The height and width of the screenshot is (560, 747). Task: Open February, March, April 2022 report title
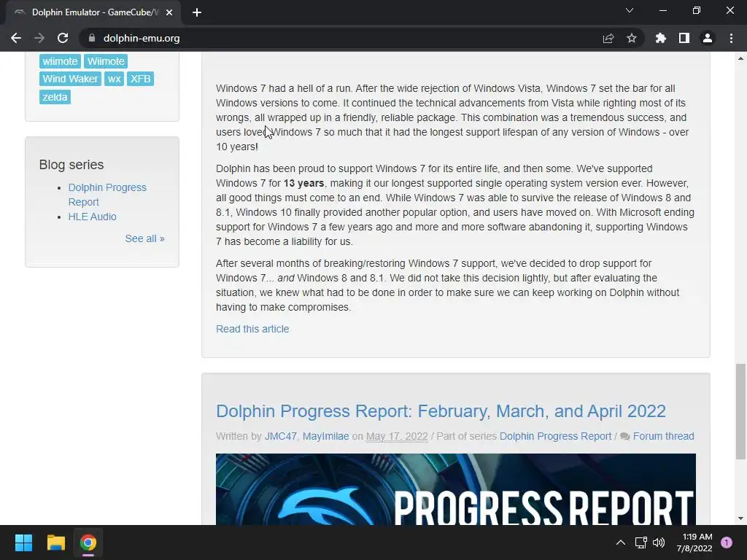click(x=441, y=411)
